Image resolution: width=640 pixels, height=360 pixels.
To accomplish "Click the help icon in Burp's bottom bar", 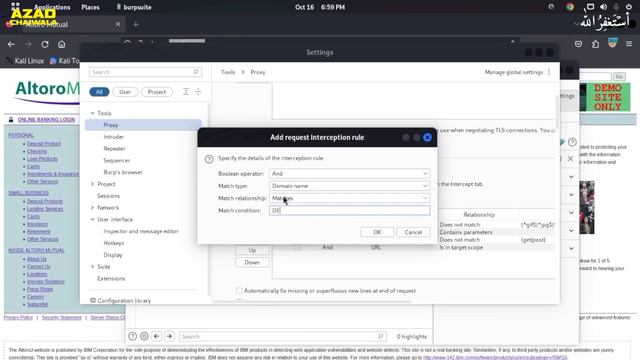I will [133, 336].
